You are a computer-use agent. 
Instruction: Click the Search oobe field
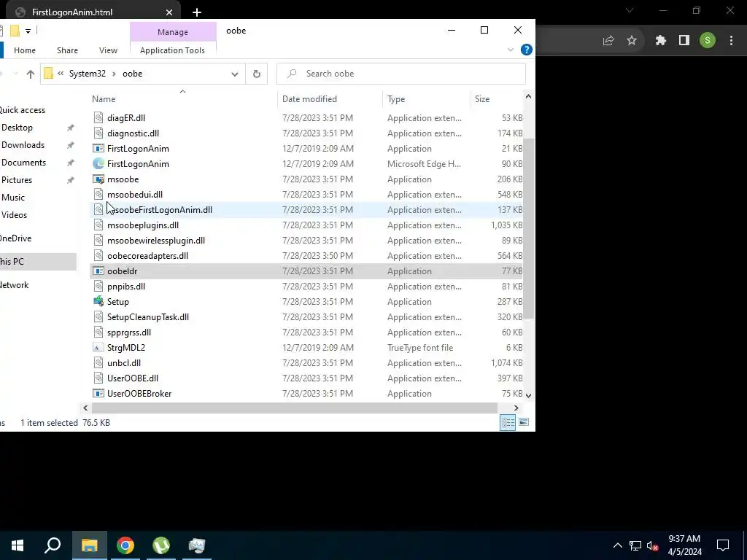401,74
